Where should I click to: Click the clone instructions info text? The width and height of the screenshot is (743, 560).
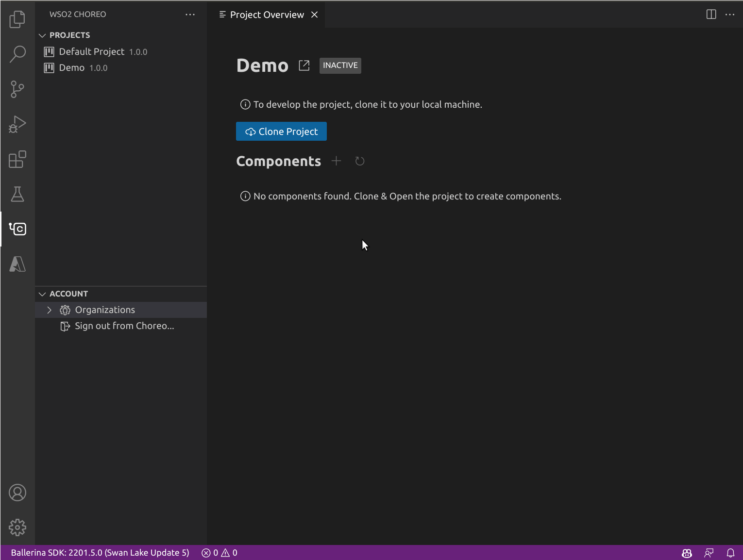(x=368, y=105)
